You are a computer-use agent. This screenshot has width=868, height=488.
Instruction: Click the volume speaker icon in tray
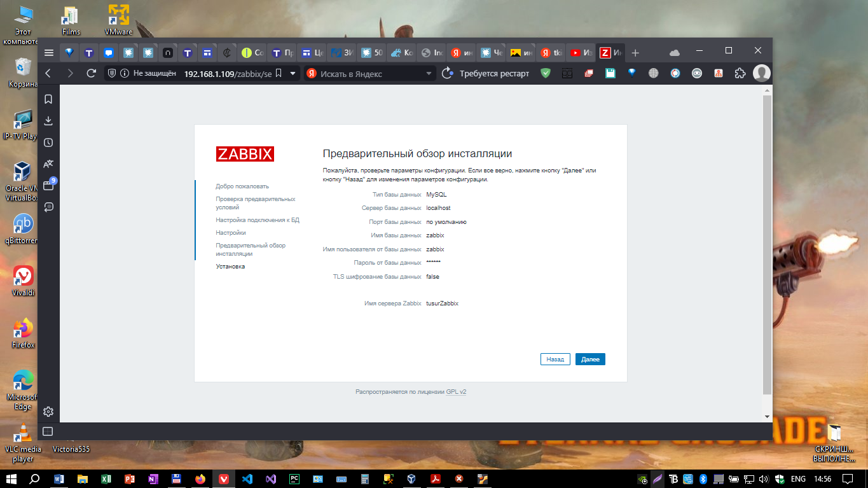(x=763, y=478)
